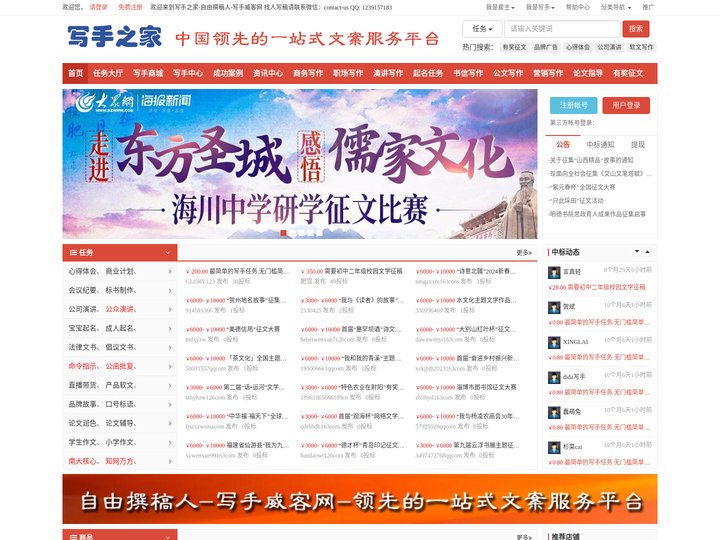Expand the 公司演讲、公众演讲 category arrow
Viewport: 720px width, 540px height.
click(170, 309)
